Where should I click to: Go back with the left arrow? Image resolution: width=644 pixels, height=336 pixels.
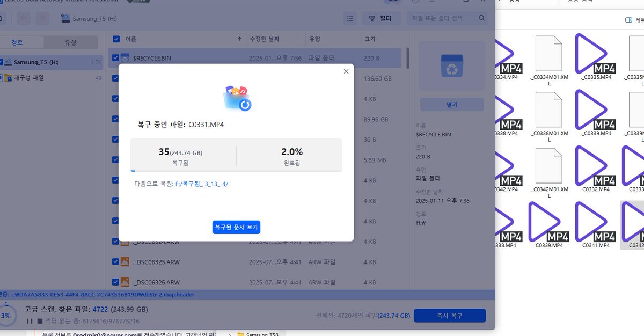click(x=24, y=18)
